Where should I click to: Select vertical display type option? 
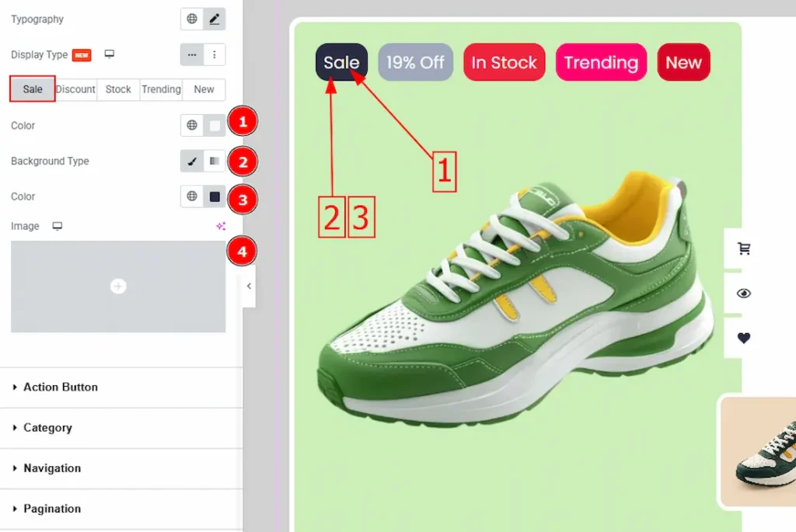(x=215, y=55)
